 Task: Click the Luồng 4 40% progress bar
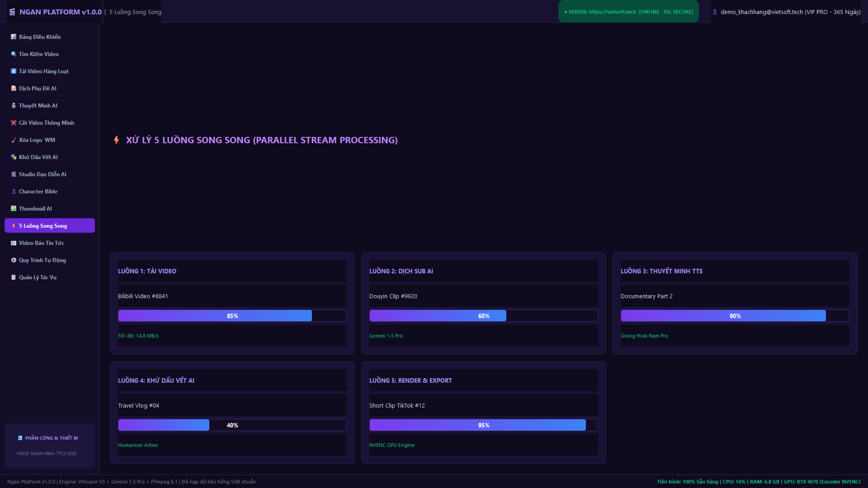tap(232, 425)
